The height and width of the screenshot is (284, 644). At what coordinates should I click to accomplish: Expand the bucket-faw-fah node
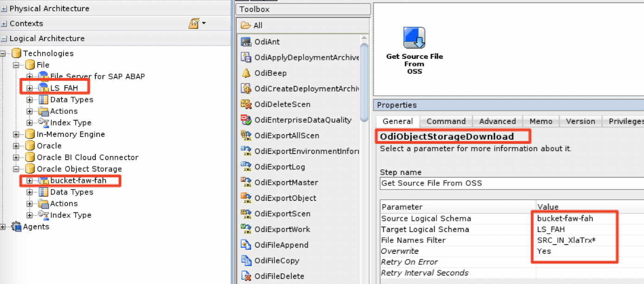click(29, 180)
